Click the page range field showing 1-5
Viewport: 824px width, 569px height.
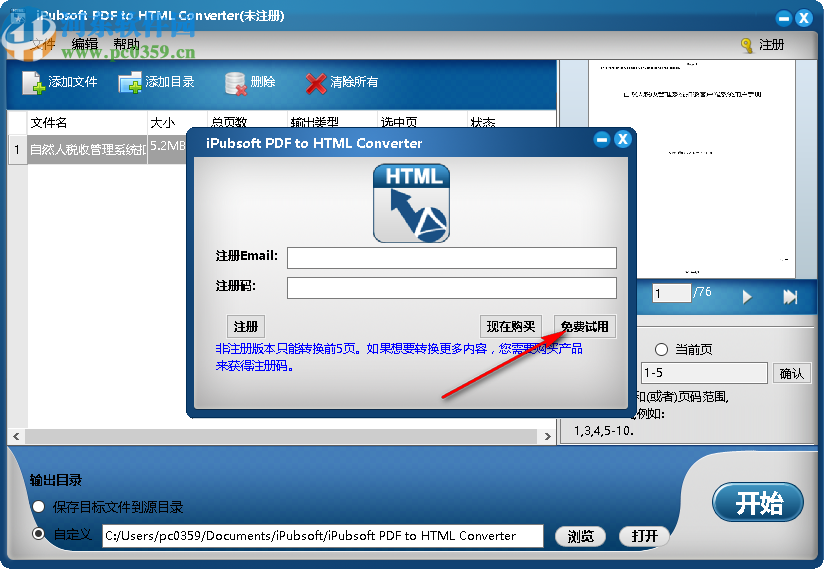coord(704,373)
